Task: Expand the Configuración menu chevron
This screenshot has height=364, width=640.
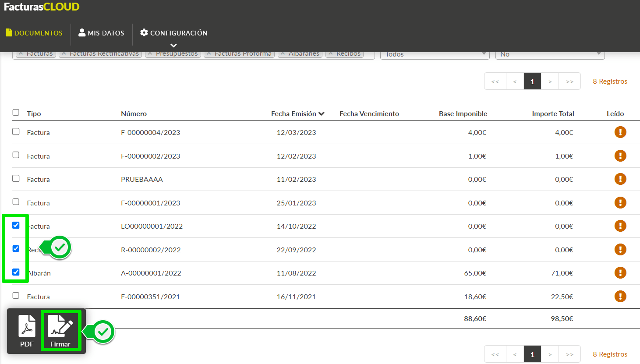Action: [173, 45]
